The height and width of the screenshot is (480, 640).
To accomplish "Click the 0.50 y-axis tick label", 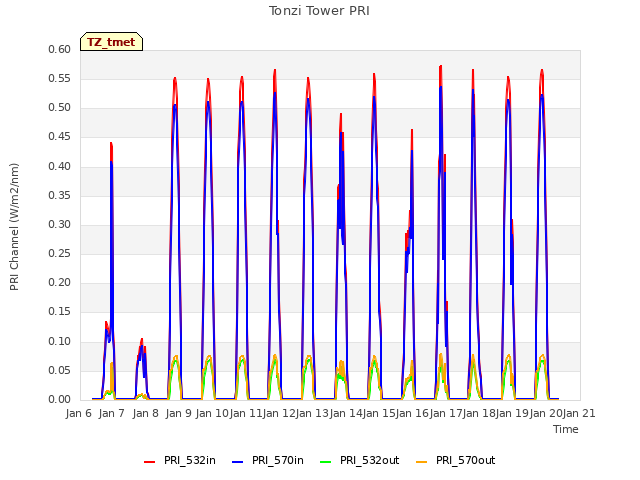I will click(60, 108).
